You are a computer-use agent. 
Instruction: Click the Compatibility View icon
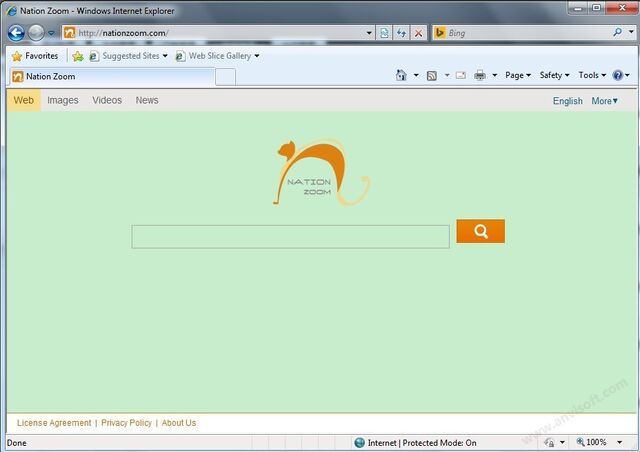point(384,33)
